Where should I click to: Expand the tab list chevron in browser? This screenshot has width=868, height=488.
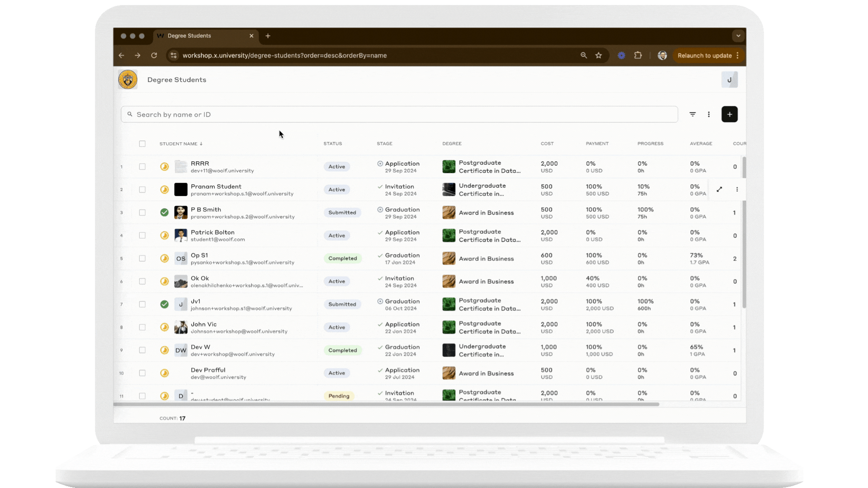tap(738, 36)
